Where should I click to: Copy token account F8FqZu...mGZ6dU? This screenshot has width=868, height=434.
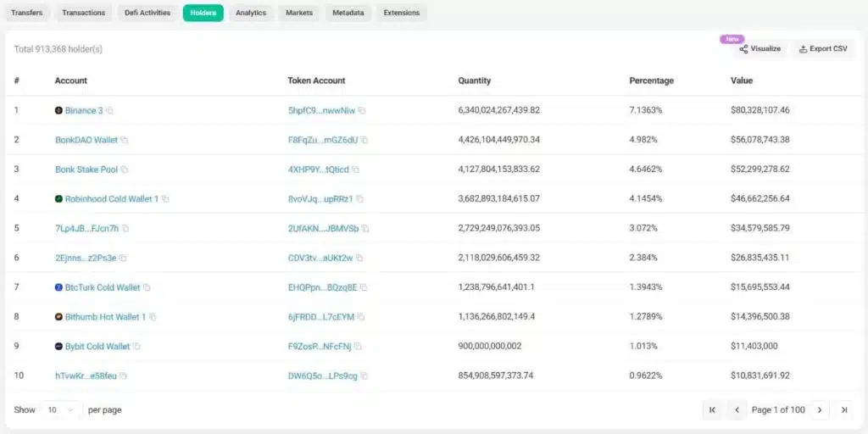click(x=364, y=140)
